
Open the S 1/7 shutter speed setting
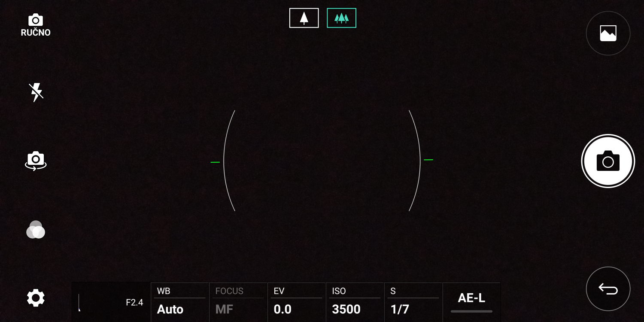click(413, 302)
